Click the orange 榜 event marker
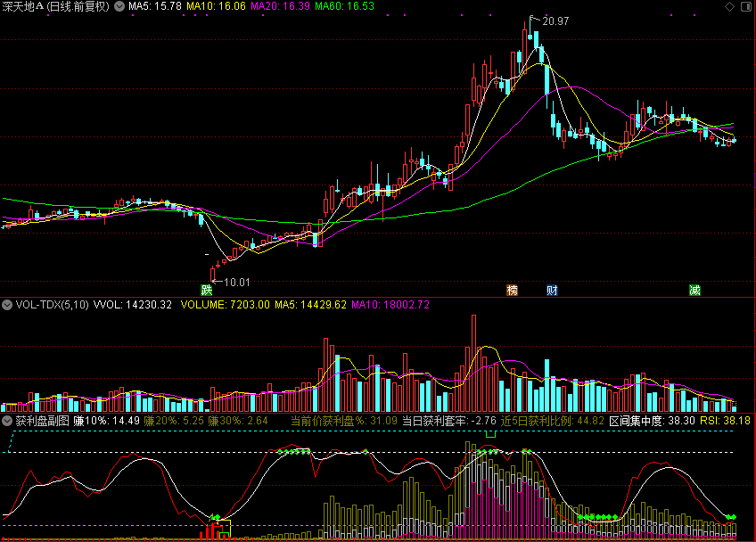The image size is (756, 542). click(x=512, y=290)
